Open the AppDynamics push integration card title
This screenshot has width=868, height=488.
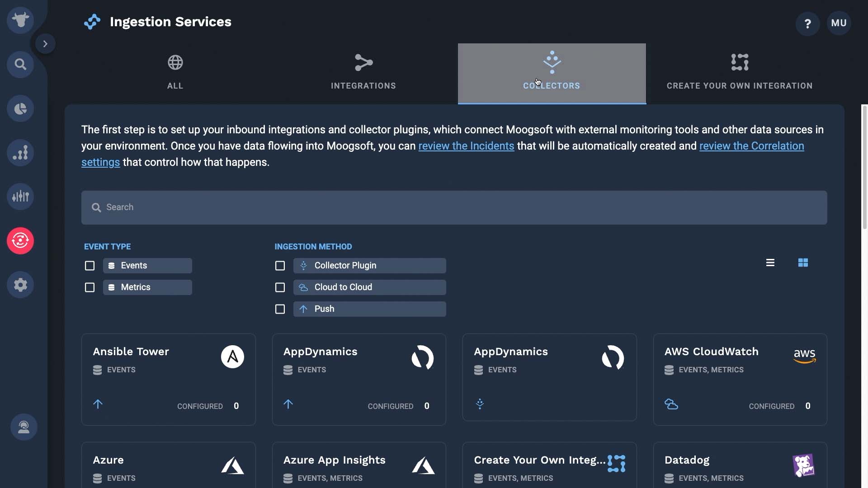pyautogui.click(x=320, y=352)
